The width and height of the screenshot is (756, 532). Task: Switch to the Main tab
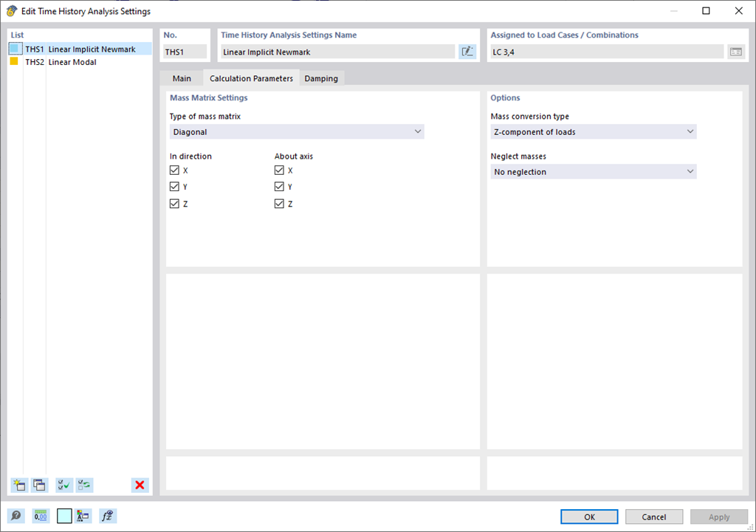pos(182,78)
